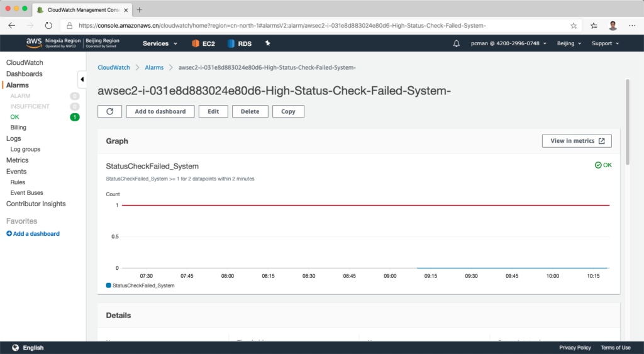Select Metrics in the sidebar

tap(17, 160)
